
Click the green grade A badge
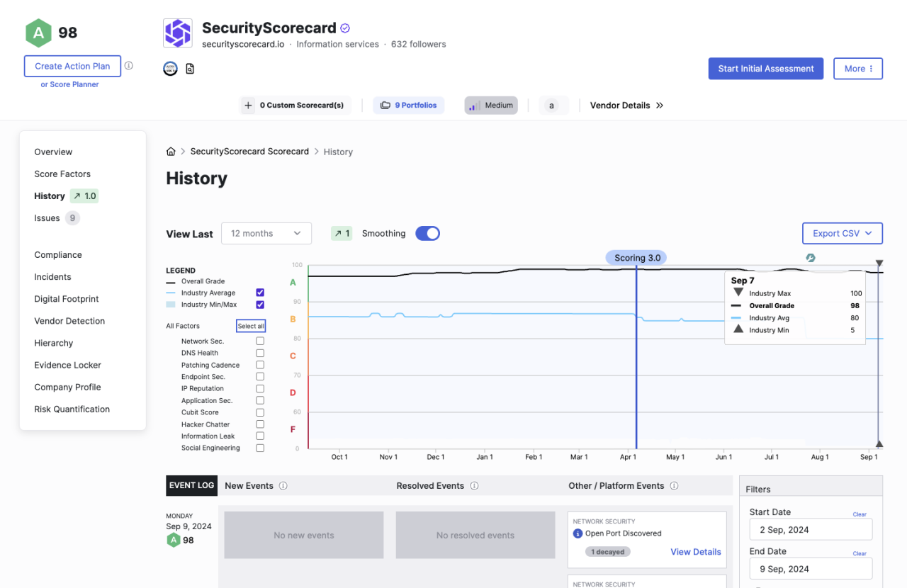[x=38, y=33]
